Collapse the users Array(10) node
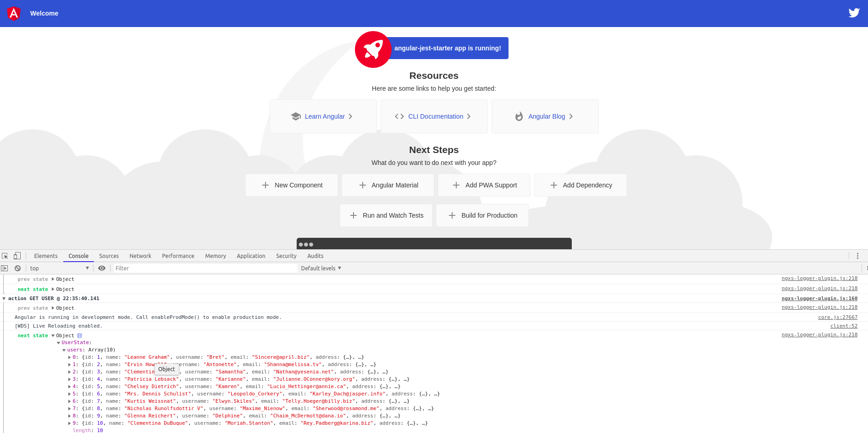 (64, 350)
